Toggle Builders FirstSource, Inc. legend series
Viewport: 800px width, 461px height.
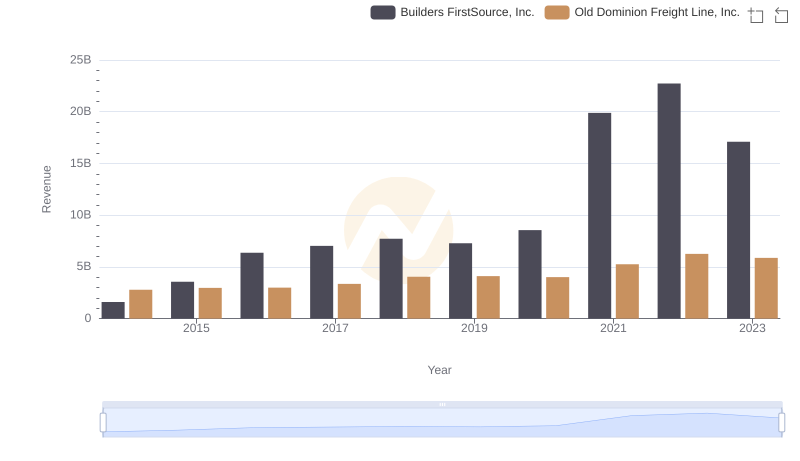(x=452, y=12)
